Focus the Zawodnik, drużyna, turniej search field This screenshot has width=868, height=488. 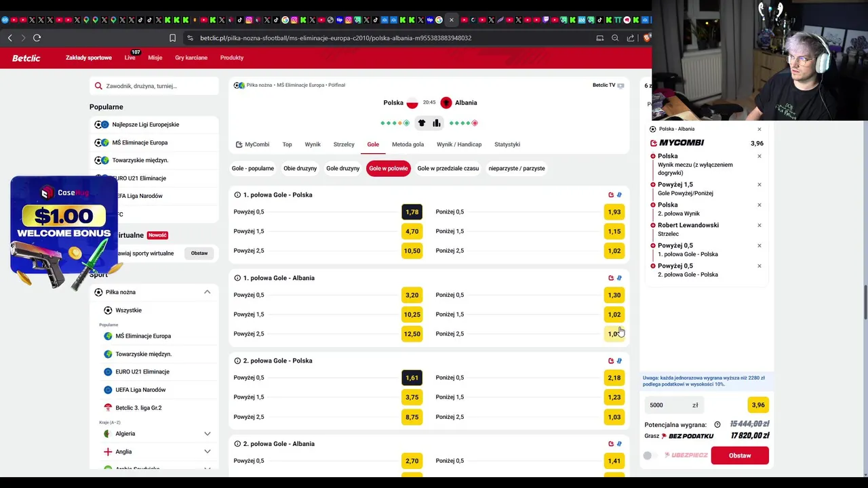155,86
